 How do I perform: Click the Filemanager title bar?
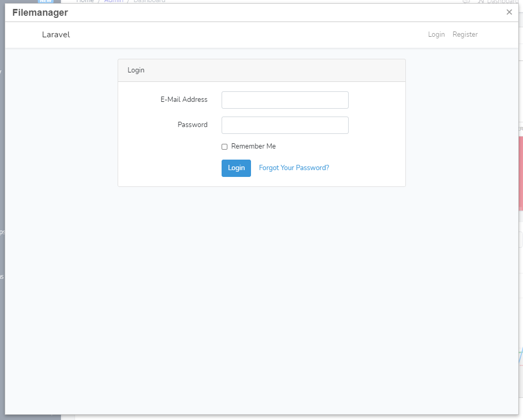(40, 12)
